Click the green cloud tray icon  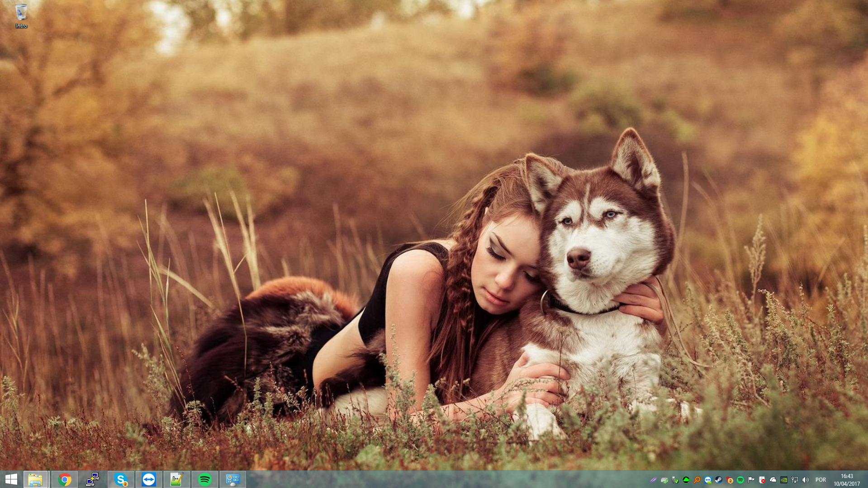(x=686, y=480)
